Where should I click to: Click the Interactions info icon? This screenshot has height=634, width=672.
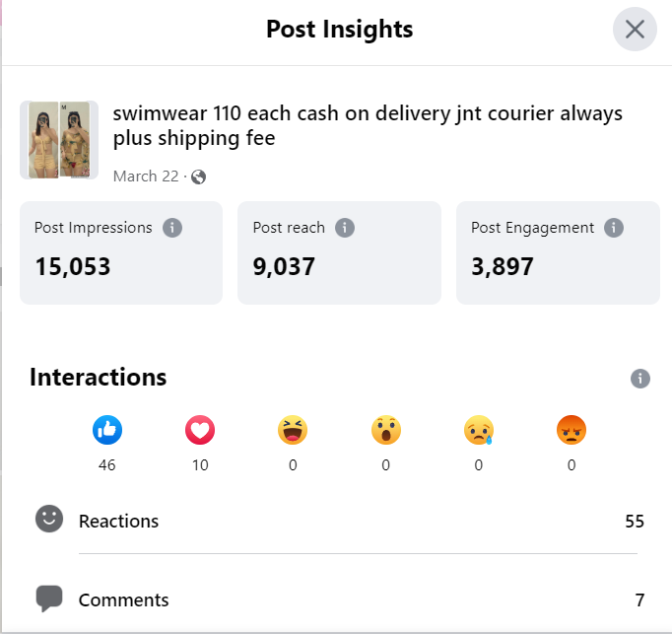[x=640, y=379]
